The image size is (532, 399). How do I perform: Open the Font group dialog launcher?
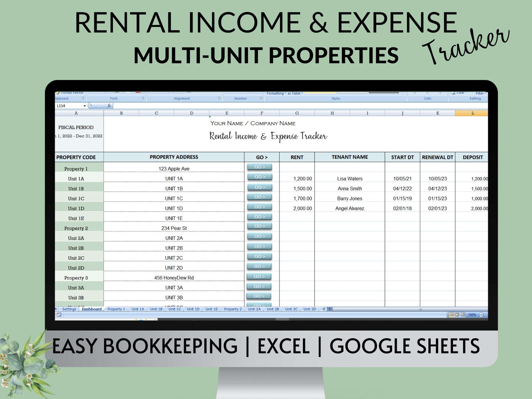[x=143, y=98]
